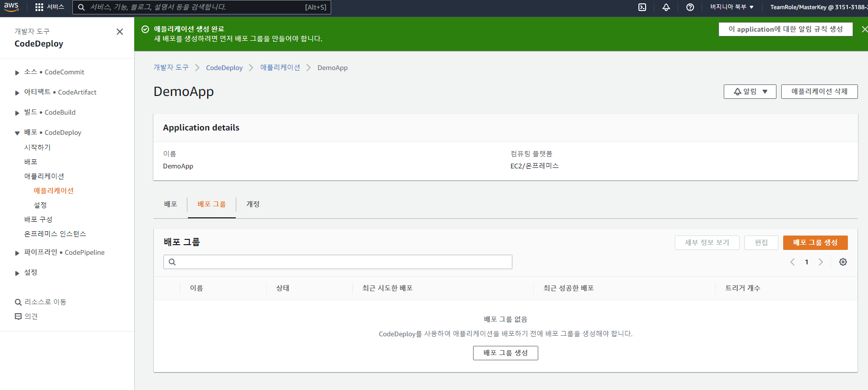Open the parent 애플리케이션 sidebar item above the highlighted one
868x390 pixels.
click(x=44, y=176)
